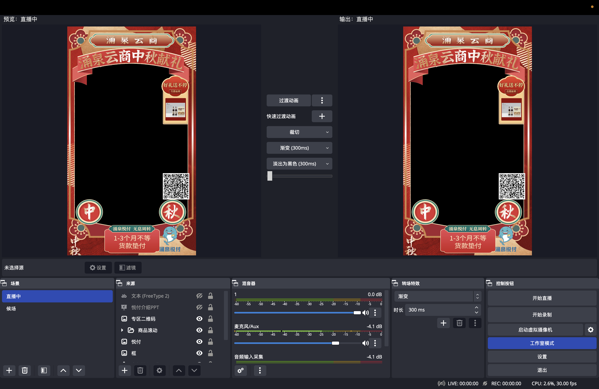Image resolution: width=599 pixels, height=389 pixels.
Task: Show the 悦付介绍PPT source
Action: coord(199,307)
